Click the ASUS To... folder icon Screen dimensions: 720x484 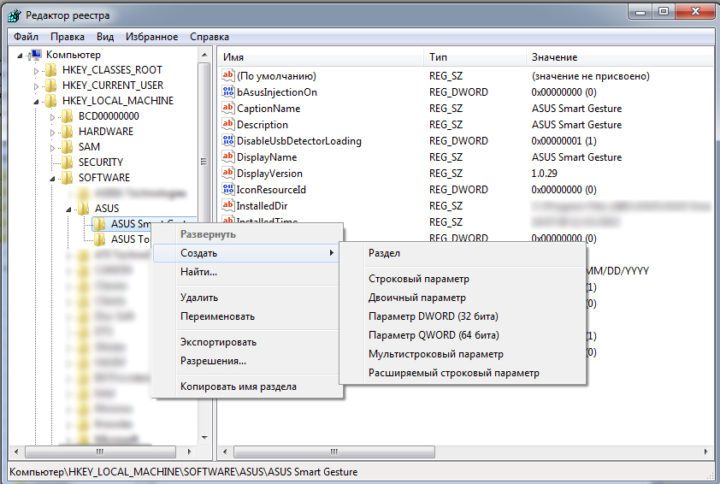99,239
